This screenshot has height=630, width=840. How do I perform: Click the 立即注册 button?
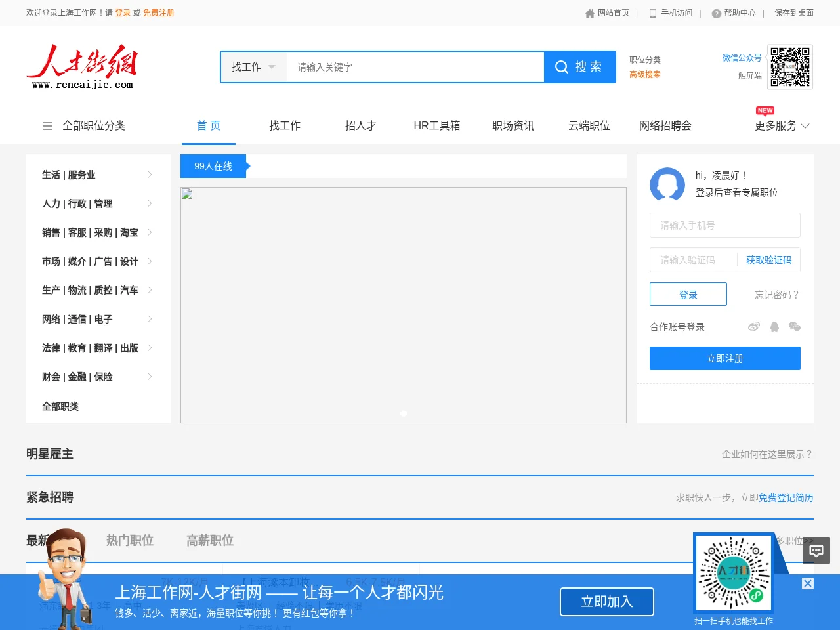click(725, 358)
